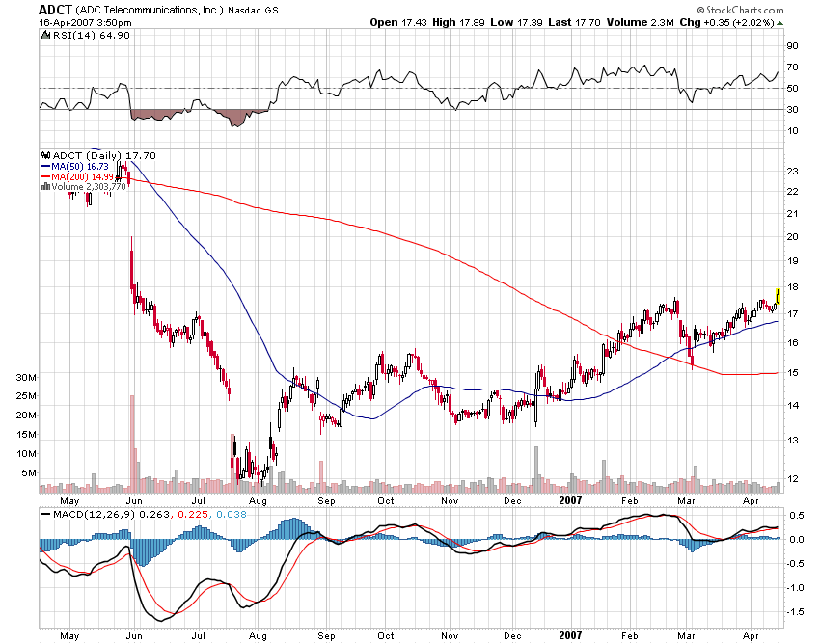This screenshot has width=820, height=644.
Task: Click the candlestick icon beside ADCT (Daily)
Action: coord(46,155)
